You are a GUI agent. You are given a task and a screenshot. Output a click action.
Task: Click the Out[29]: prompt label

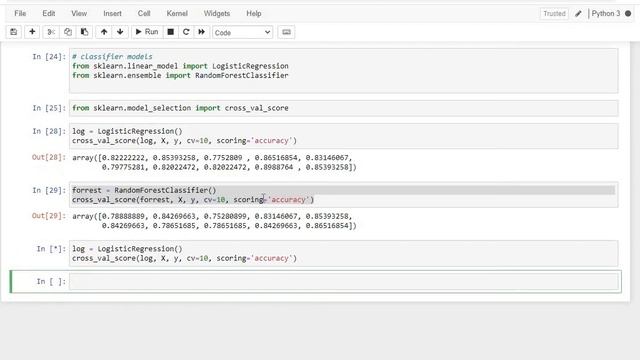49,216
